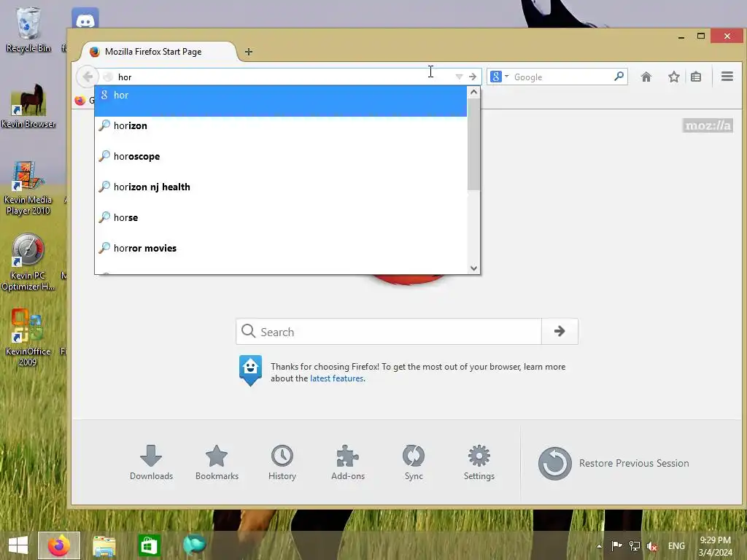Open the Bookmarks star shortcut

217,462
